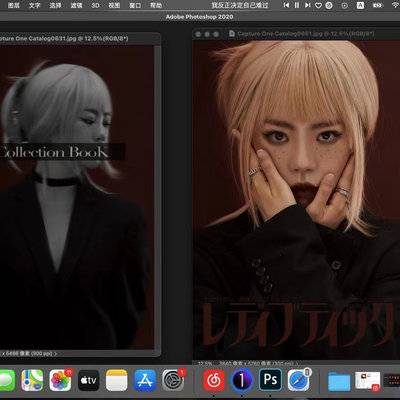Open Notes from the Dock
The width and height of the screenshot is (400, 400).
(117, 380)
